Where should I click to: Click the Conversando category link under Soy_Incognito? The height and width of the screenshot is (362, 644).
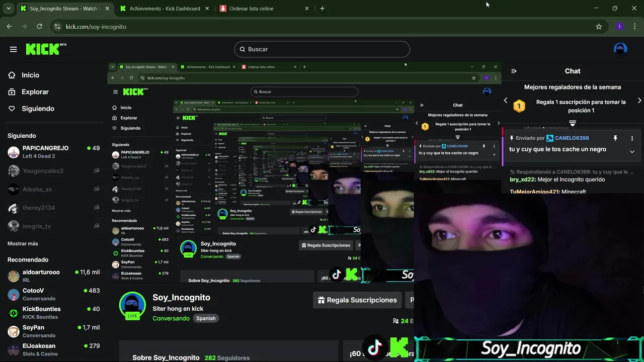pyautogui.click(x=171, y=318)
